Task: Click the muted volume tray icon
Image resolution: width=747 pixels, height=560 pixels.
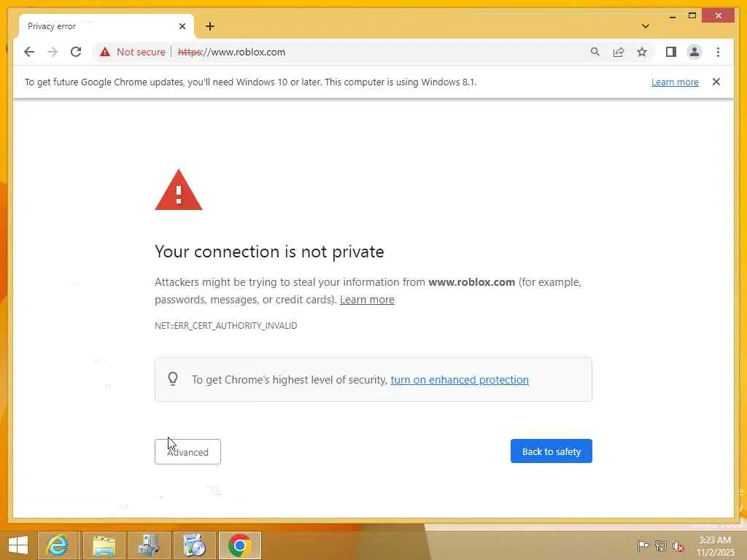Action: [x=678, y=546]
